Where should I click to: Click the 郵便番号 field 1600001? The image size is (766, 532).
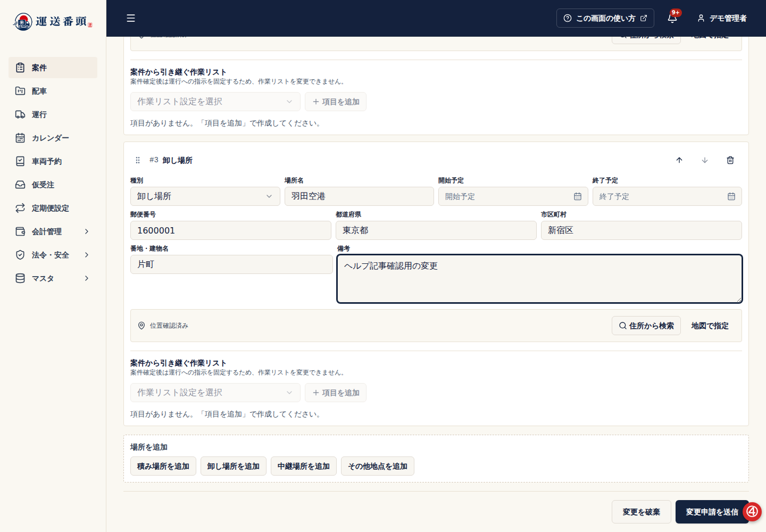[231, 230]
